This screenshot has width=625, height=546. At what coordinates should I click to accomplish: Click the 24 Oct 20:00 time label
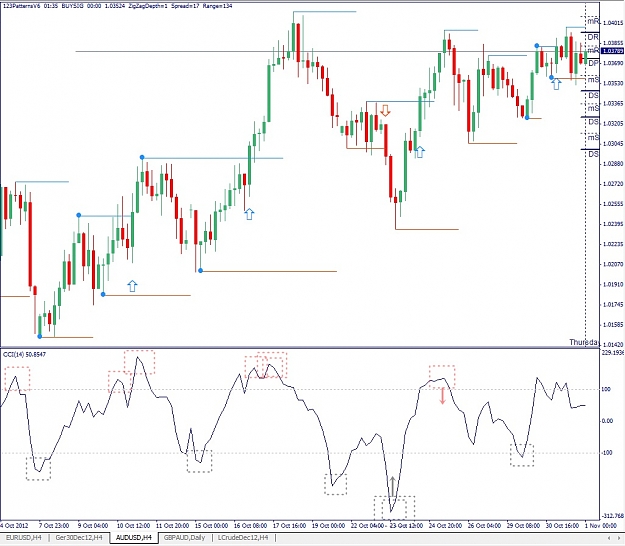click(x=445, y=526)
